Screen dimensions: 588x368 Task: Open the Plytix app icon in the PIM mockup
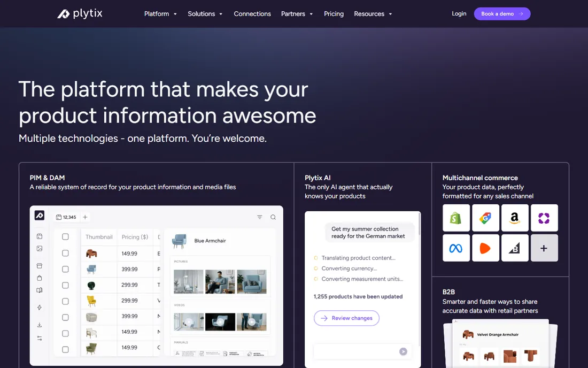tap(40, 216)
